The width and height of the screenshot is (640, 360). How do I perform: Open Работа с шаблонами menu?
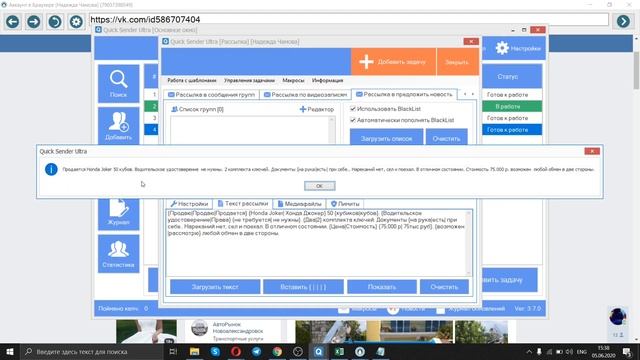coord(192,81)
